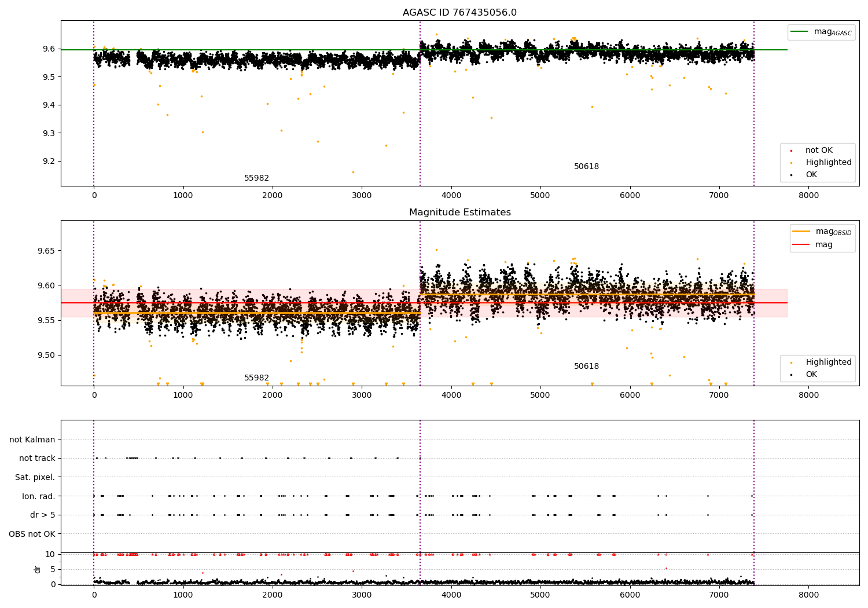Screen dimensions: 868x608
Task: Click the 'Ion. rad.' axis label
Action: coord(39,496)
